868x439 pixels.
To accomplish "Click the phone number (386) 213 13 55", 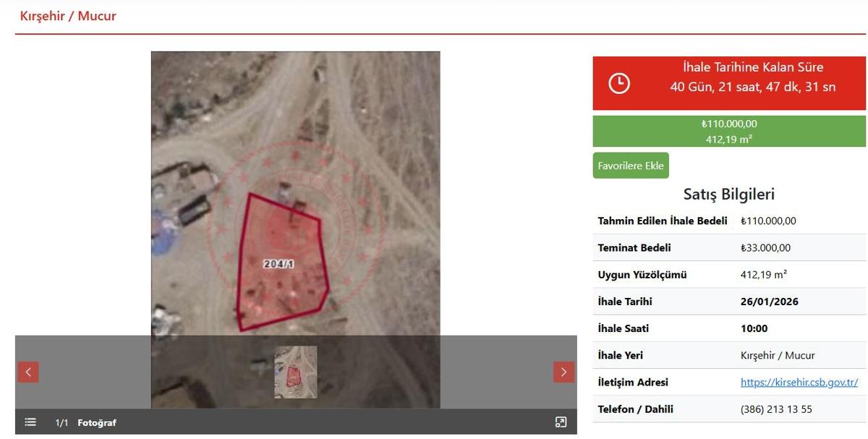I will click(776, 409).
